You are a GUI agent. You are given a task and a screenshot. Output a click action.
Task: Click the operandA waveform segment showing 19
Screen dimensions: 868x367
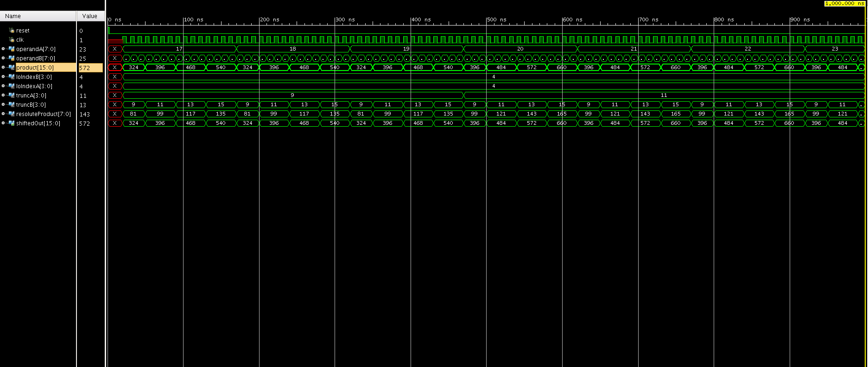407,49
